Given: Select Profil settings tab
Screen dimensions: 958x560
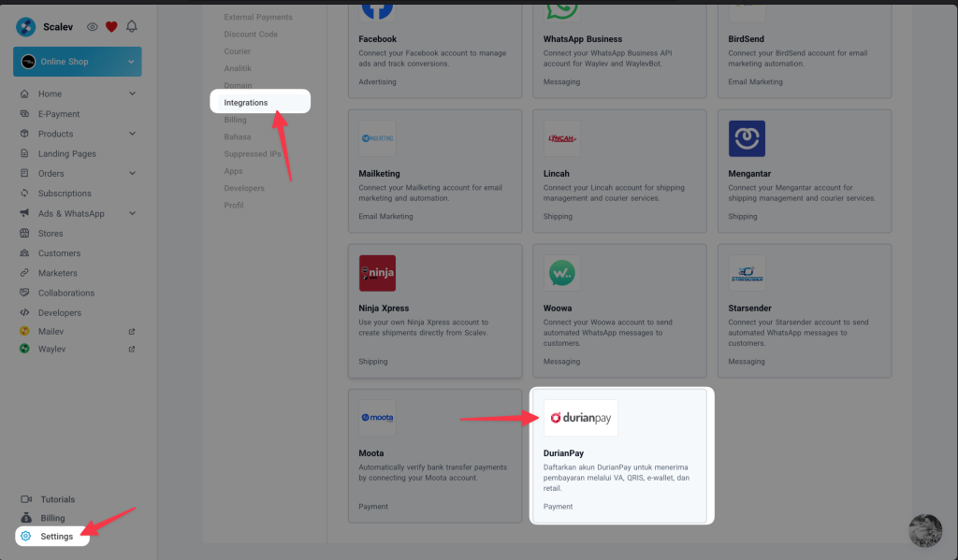Looking at the screenshot, I should click(233, 205).
